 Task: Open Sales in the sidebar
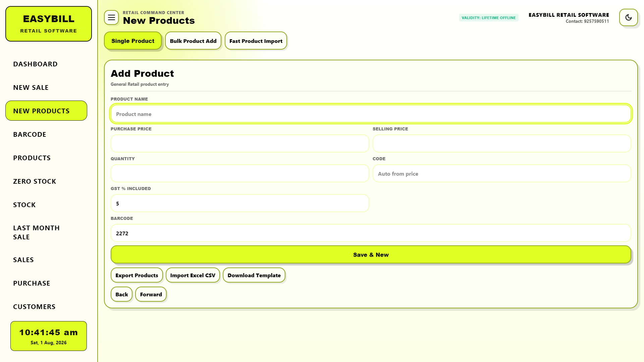click(x=46, y=260)
